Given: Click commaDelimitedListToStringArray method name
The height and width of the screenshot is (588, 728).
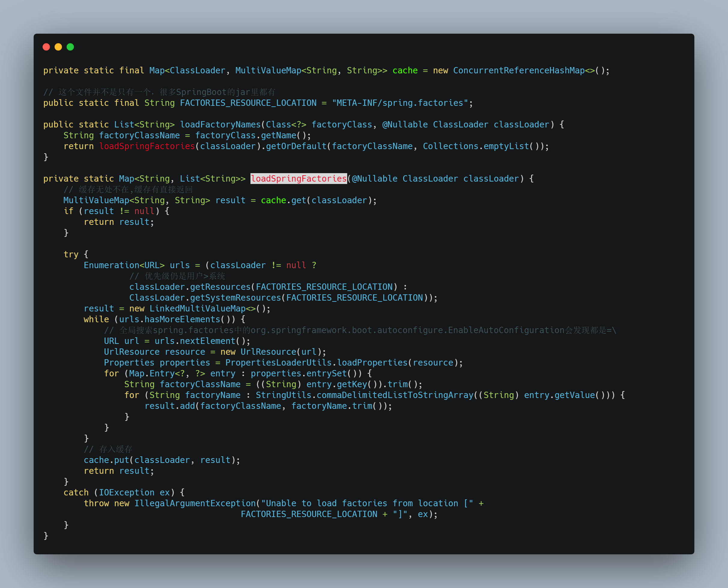Looking at the screenshot, I should tap(395, 395).
